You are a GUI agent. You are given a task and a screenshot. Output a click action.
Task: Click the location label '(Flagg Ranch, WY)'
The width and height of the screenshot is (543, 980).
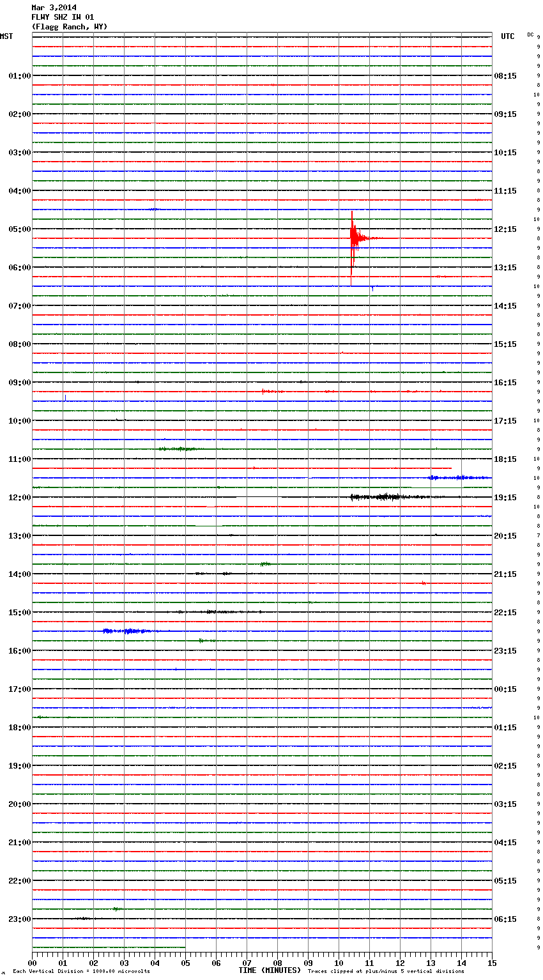(70, 27)
